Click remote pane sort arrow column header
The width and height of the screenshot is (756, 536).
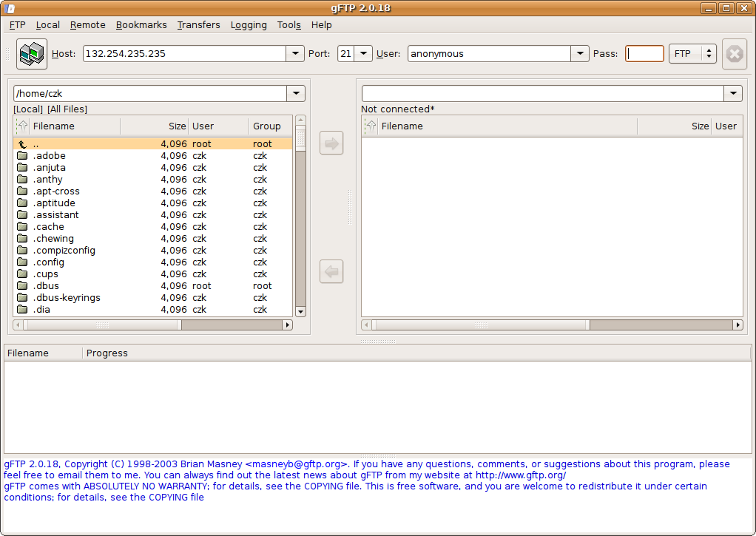371,126
